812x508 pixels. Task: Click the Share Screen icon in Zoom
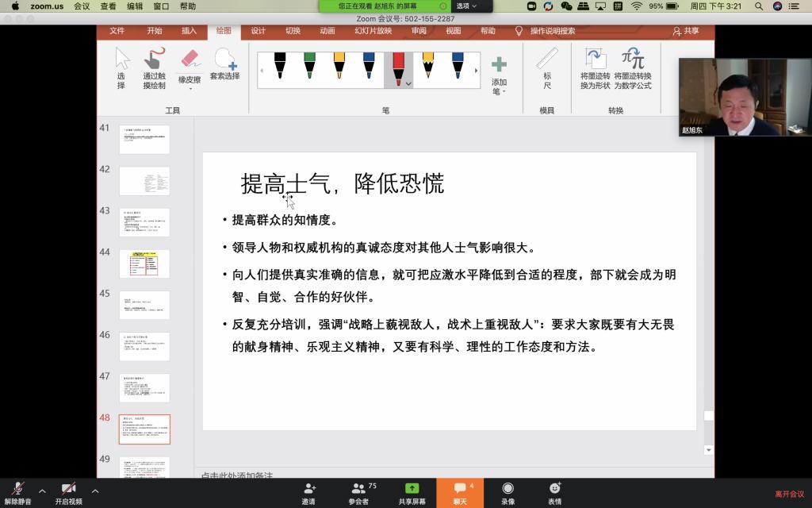point(412,493)
